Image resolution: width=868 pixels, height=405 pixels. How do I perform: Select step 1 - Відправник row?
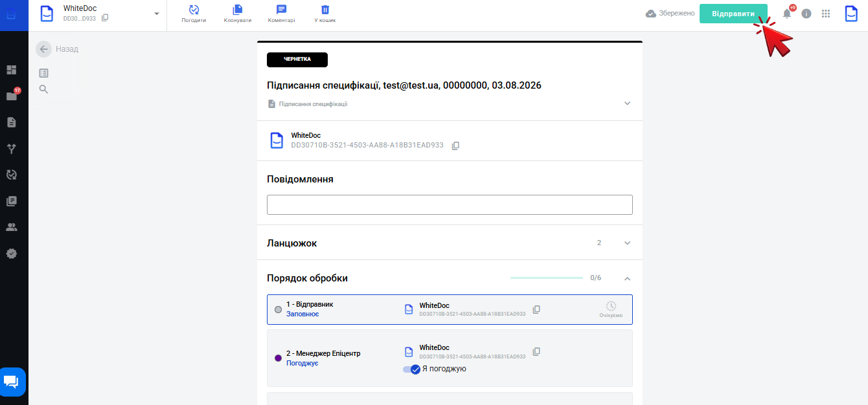tap(450, 310)
